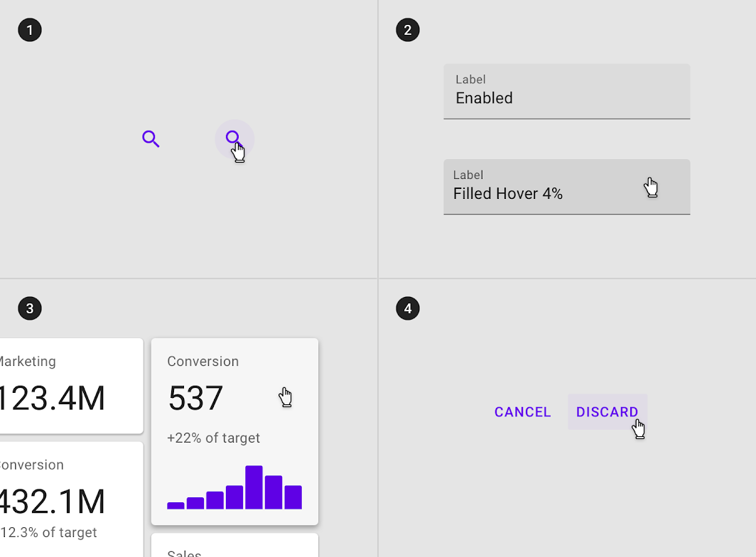This screenshot has width=756, height=557.
Task: Click the 537 value on Conversion card
Action: coord(195,399)
